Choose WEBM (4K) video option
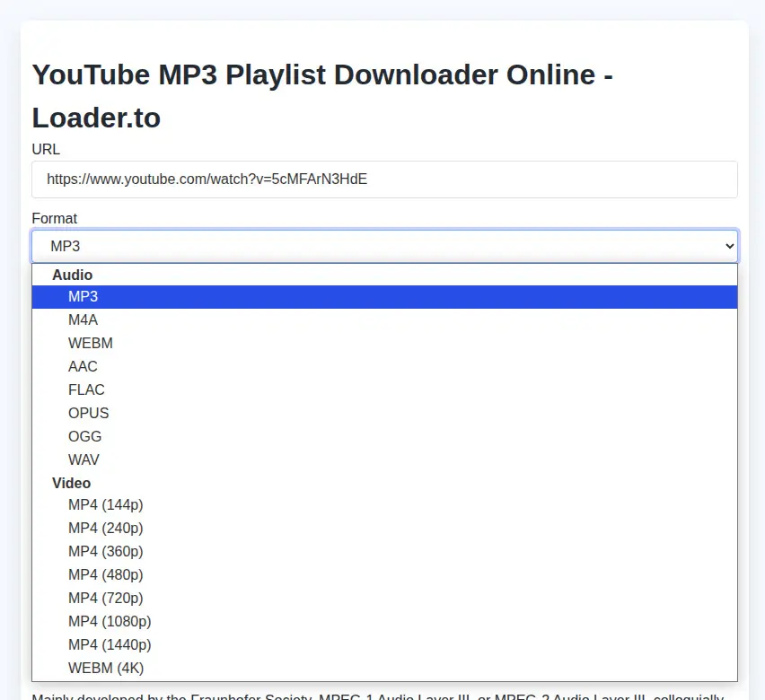The height and width of the screenshot is (700, 765). (384, 669)
